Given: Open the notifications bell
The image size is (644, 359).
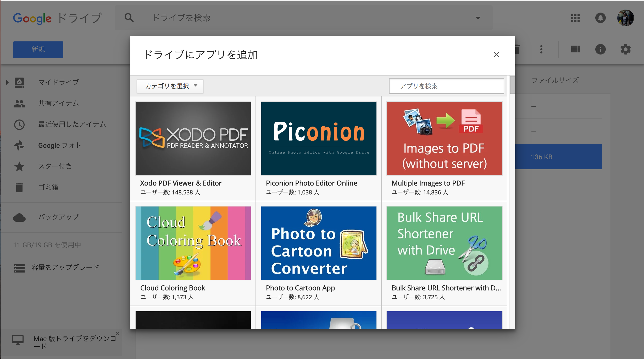Looking at the screenshot, I should pyautogui.click(x=601, y=18).
